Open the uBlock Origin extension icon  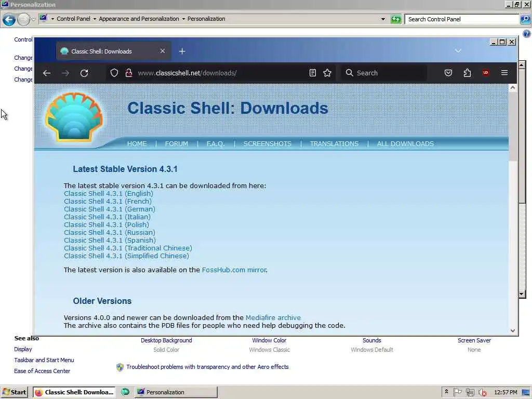pyautogui.click(x=486, y=73)
